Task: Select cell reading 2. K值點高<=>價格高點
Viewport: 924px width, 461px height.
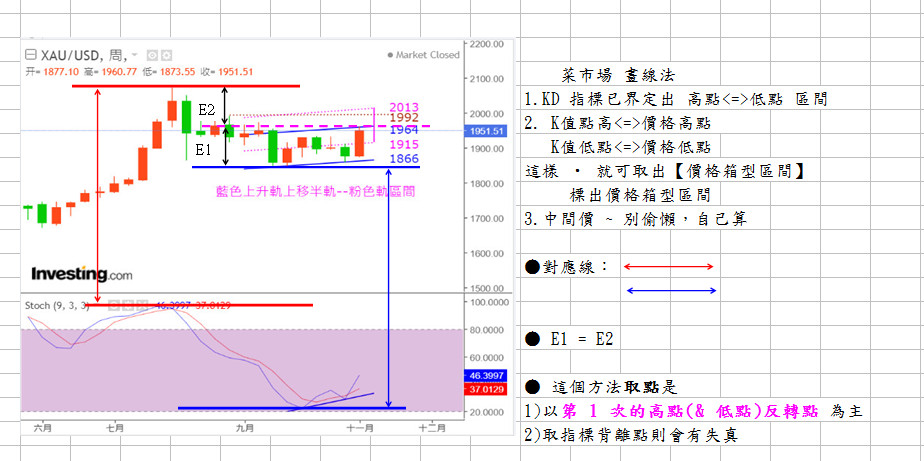Action: point(618,123)
